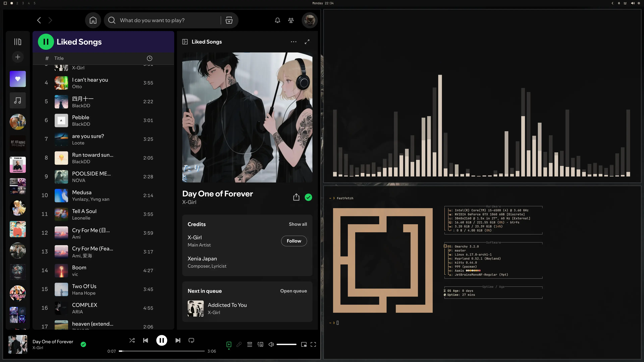Switch to workspace 3 in the top bar

point(23,3)
